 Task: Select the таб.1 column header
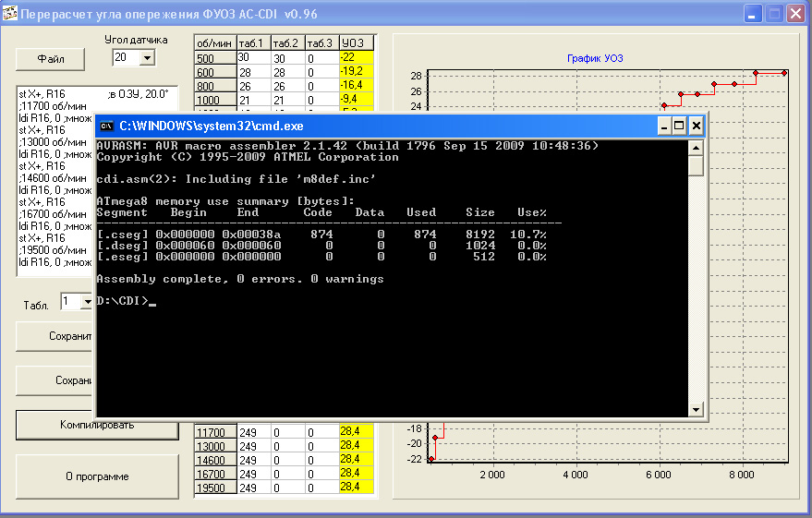point(253,43)
